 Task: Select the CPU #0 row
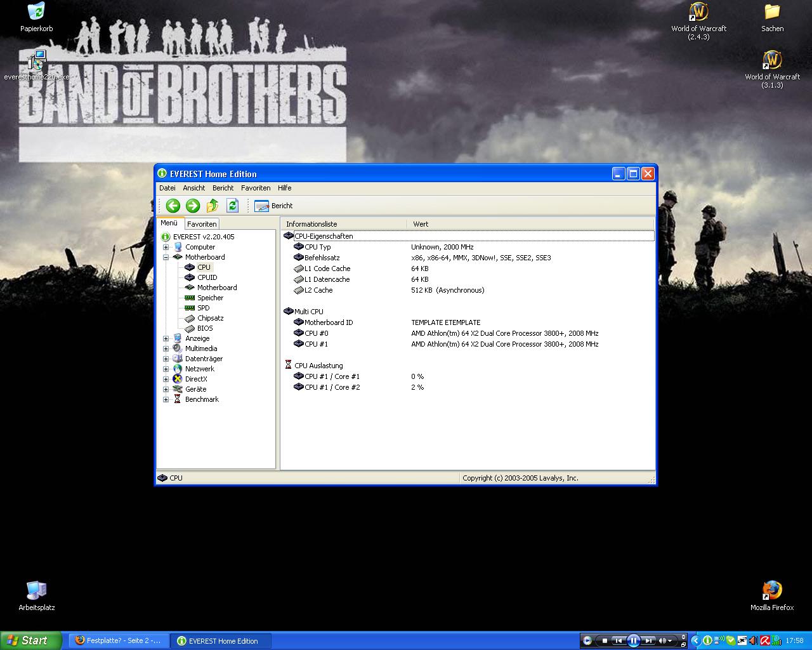[468, 333]
